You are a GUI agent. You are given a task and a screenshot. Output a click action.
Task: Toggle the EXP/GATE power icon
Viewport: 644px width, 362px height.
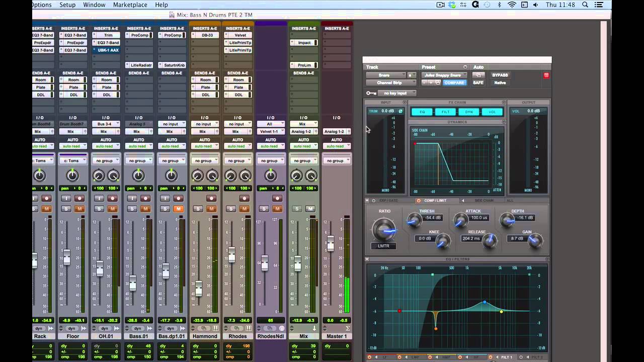[x=374, y=201]
